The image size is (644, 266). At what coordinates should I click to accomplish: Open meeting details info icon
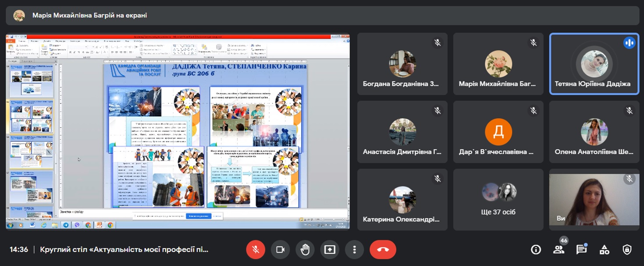point(536,250)
